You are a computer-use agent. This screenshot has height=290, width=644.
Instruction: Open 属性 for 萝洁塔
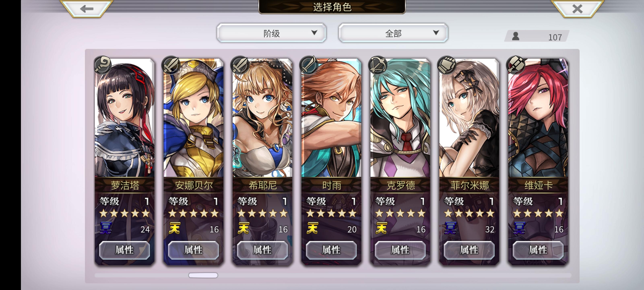pos(125,250)
